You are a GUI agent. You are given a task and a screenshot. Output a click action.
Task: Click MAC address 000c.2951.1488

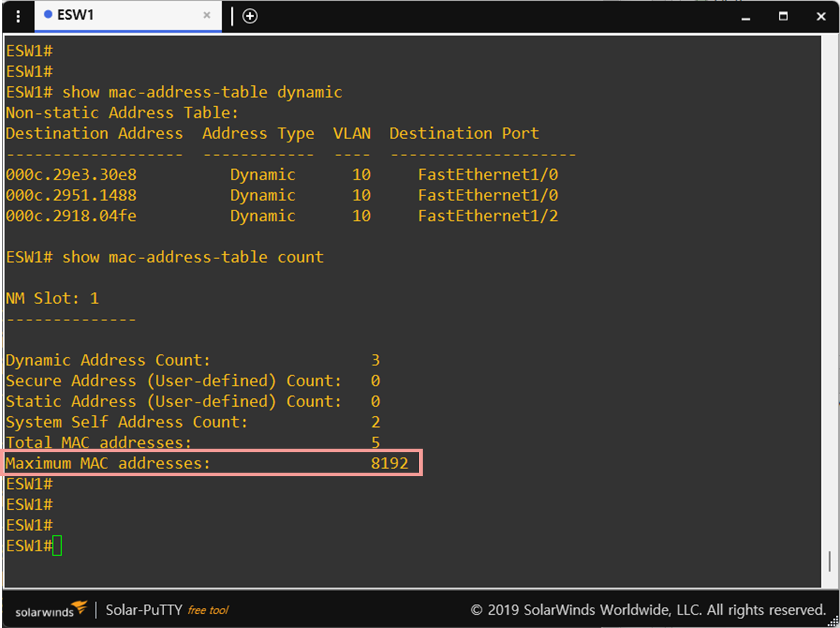[71, 196]
